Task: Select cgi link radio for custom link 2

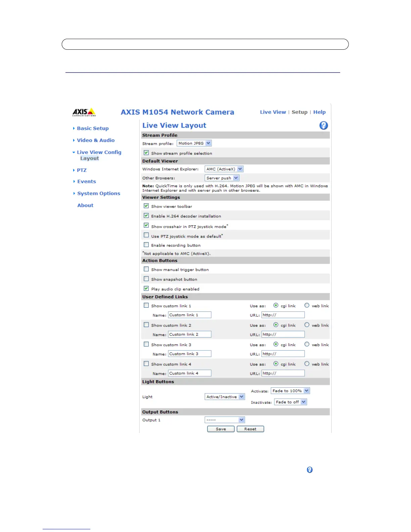Action: 276,325
